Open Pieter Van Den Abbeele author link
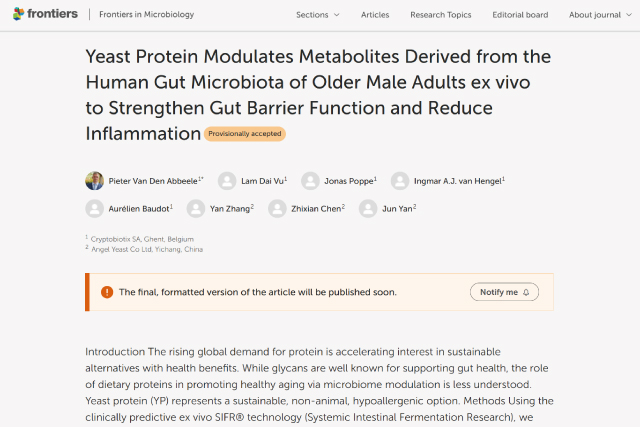This screenshot has width=640, height=427. [155, 181]
